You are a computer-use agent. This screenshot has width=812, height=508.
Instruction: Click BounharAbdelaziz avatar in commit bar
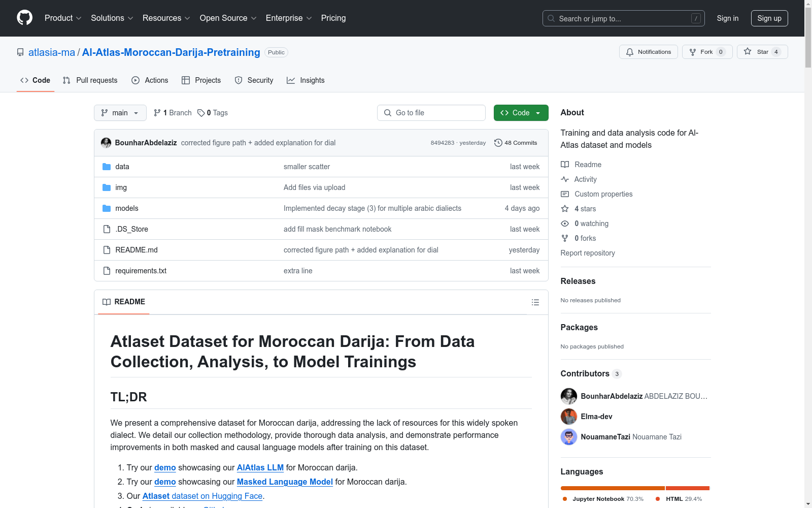(x=106, y=143)
